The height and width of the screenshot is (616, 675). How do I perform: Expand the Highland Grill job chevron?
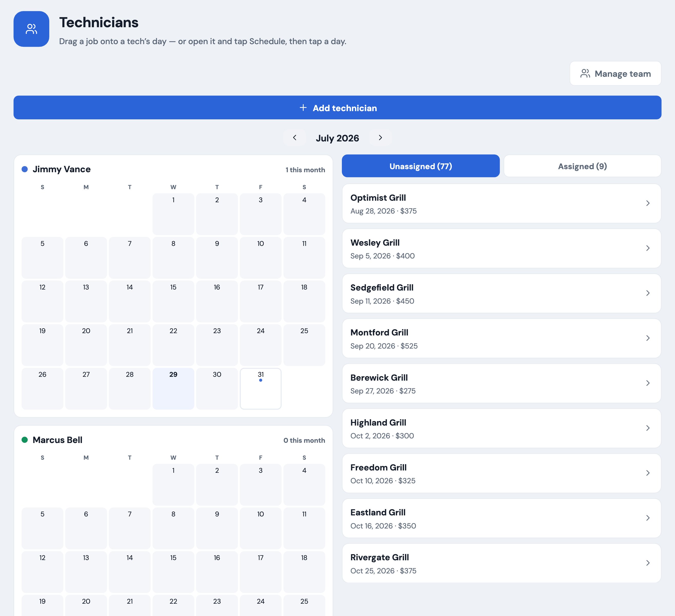[x=648, y=428]
